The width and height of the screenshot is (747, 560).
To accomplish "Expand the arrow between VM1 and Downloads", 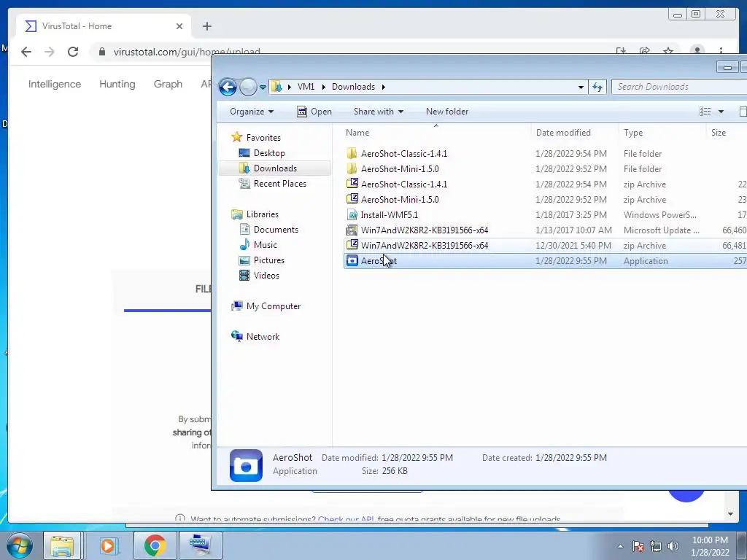I will (323, 87).
